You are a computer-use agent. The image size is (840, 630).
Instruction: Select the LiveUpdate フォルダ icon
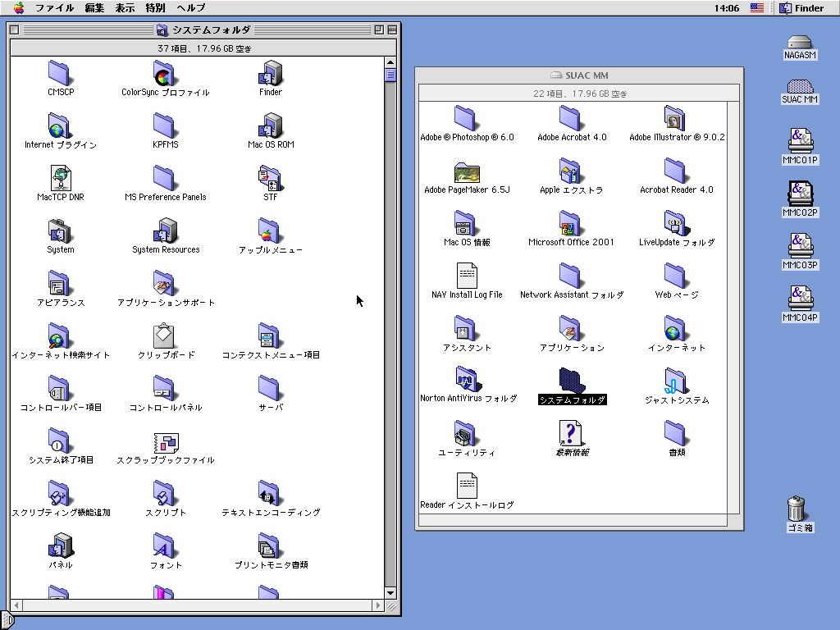(x=676, y=223)
